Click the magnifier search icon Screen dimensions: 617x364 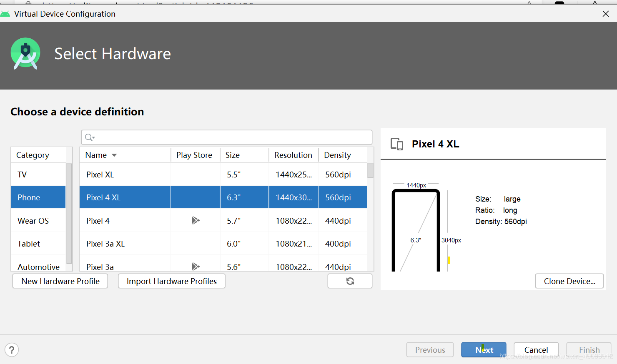[x=90, y=137]
